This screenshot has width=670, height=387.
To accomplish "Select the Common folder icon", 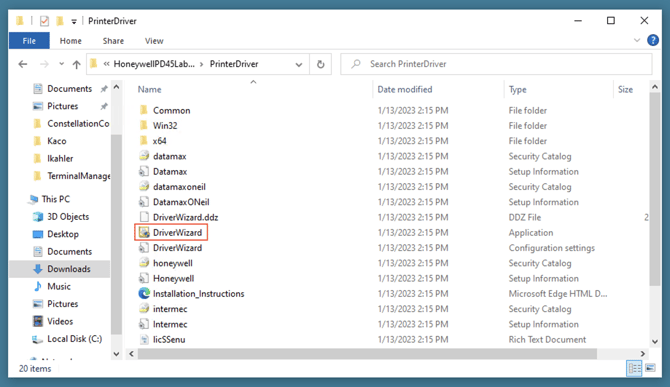I will pyautogui.click(x=144, y=110).
